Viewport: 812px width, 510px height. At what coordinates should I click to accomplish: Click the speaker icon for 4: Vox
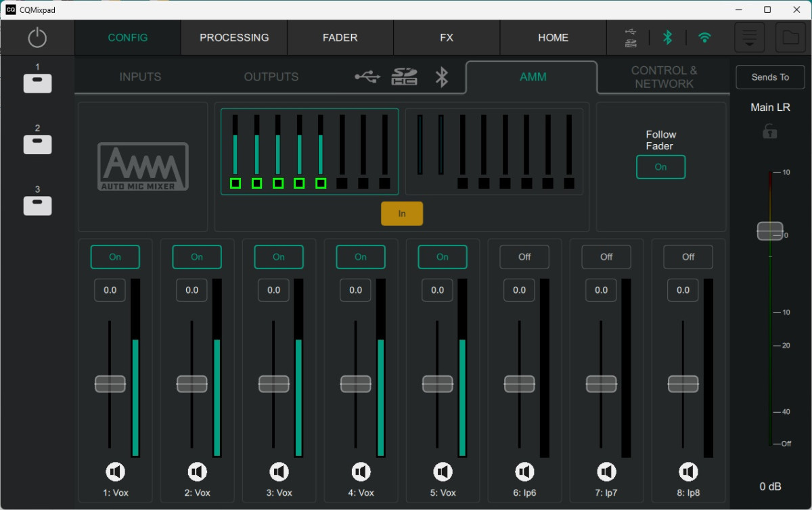tap(361, 471)
